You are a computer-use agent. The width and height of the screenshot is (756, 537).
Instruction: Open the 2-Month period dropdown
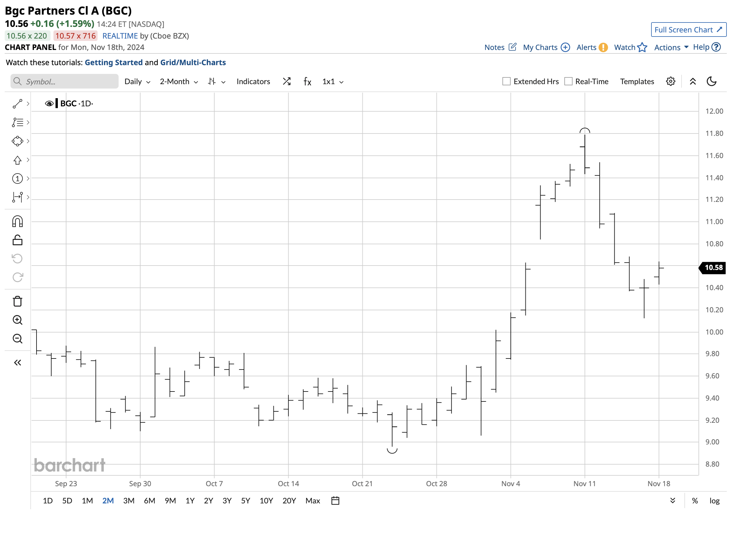click(x=178, y=82)
